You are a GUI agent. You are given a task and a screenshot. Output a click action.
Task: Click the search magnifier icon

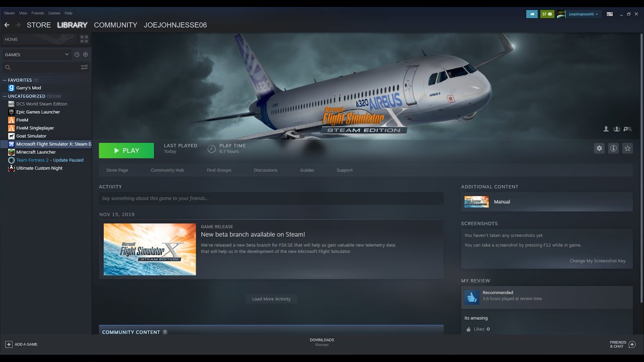coord(8,67)
